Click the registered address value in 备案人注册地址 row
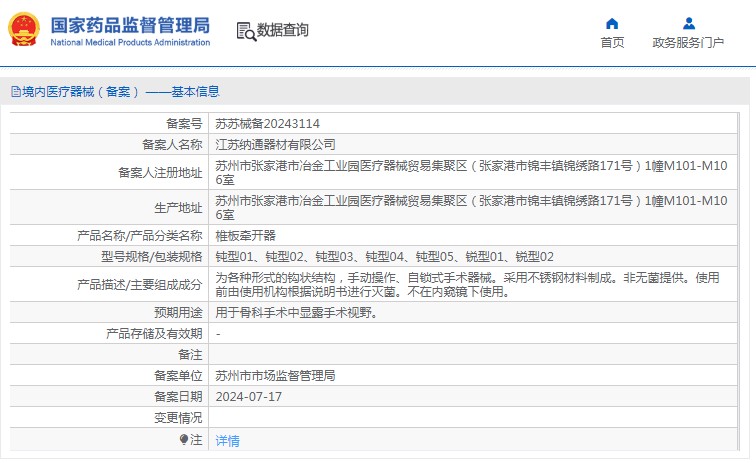The image size is (756, 463). [471, 173]
